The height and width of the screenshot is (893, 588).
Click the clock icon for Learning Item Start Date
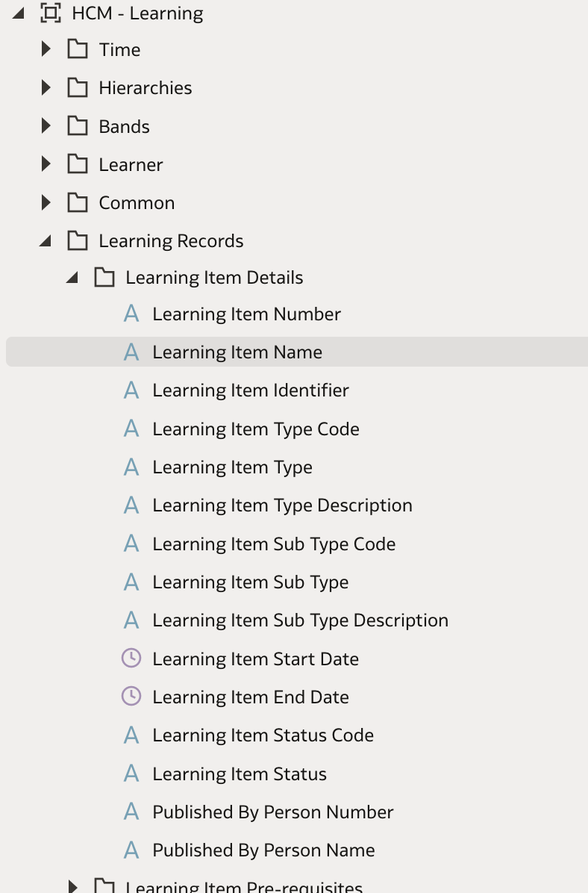131,659
